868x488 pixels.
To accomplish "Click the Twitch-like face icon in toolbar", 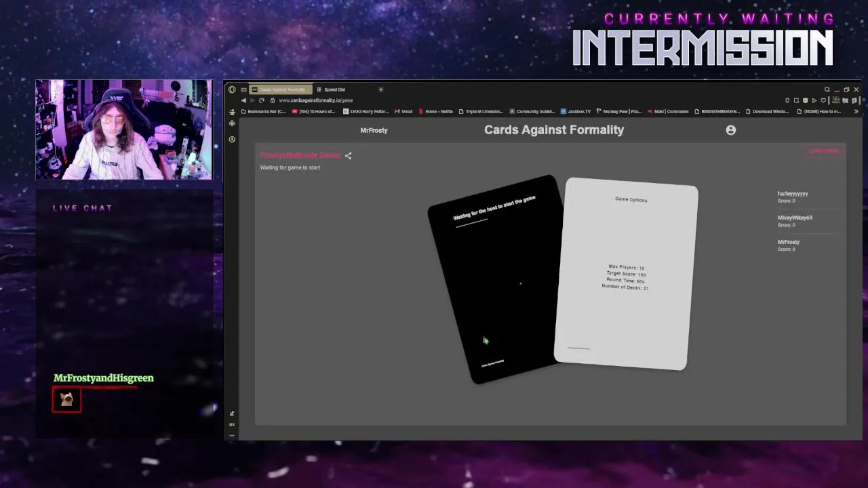I will point(805,100).
